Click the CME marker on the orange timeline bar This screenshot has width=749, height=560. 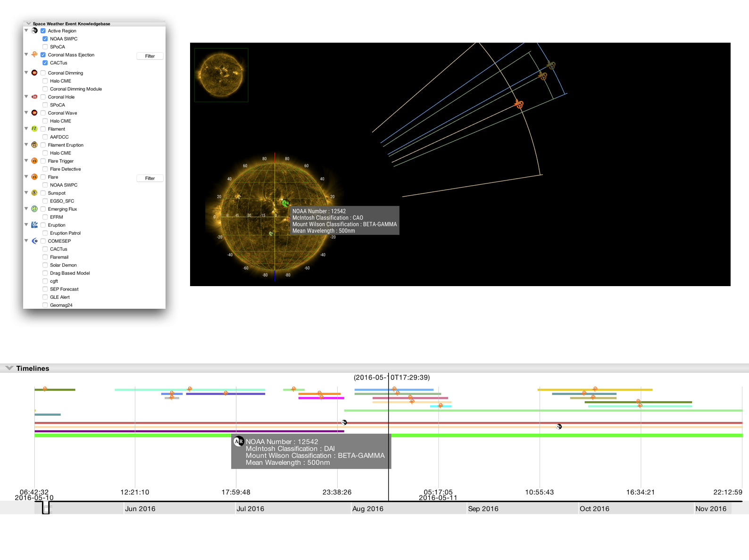319,393
